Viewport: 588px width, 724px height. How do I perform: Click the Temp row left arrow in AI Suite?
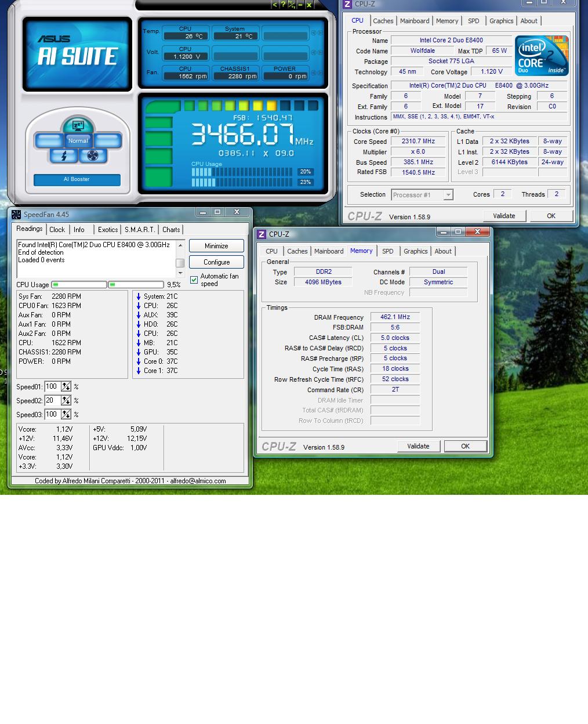(314, 33)
